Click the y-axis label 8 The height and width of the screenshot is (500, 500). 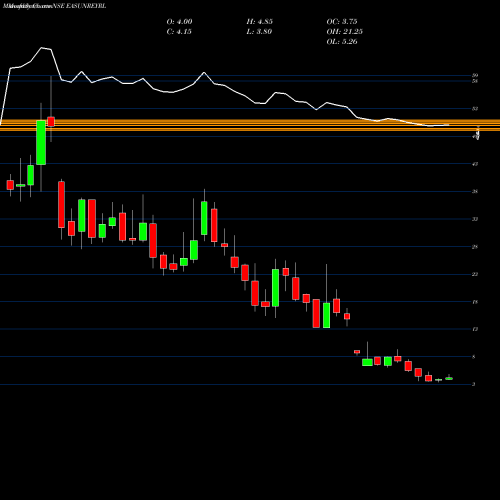(474, 357)
